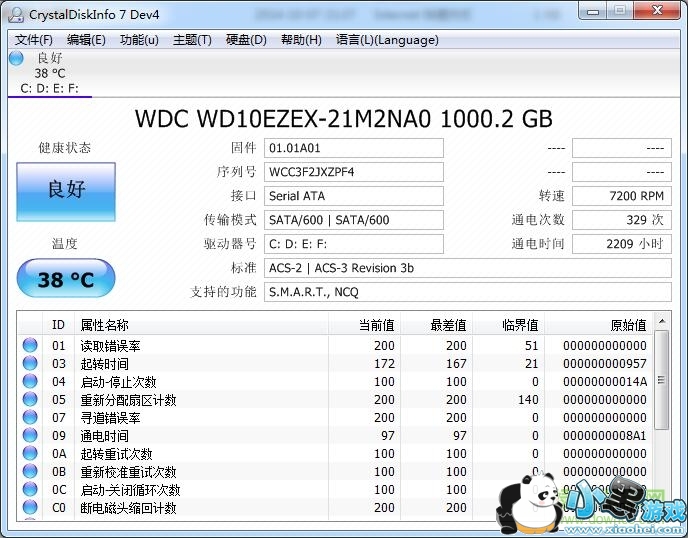Click current value 172 in 03 row

pos(384,363)
